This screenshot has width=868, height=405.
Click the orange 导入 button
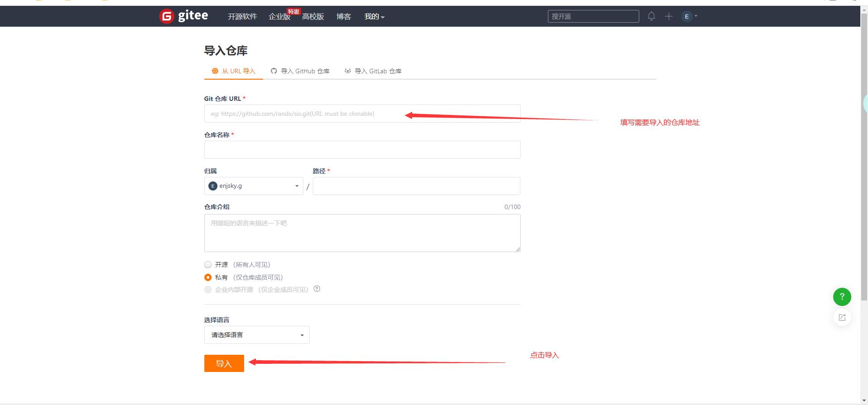click(x=224, y=363)
